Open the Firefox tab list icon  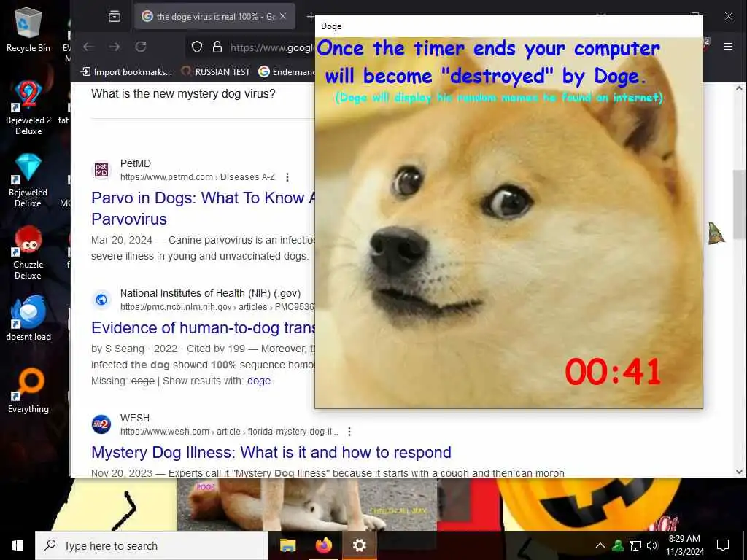tap(115, 17)
